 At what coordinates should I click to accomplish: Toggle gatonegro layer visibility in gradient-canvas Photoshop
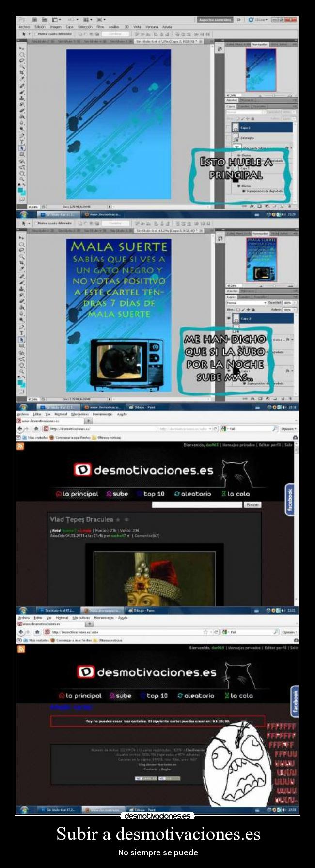[229, 138]
